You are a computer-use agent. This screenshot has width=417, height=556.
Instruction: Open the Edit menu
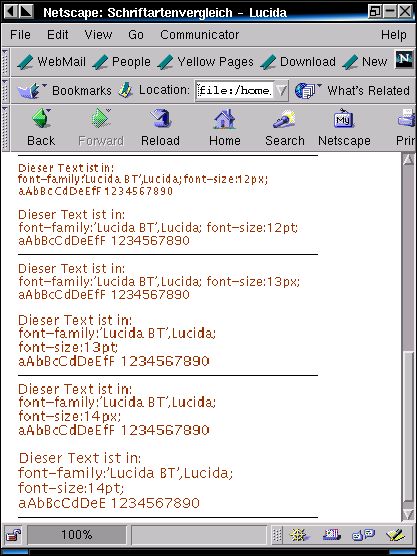[x=57, y=35]
